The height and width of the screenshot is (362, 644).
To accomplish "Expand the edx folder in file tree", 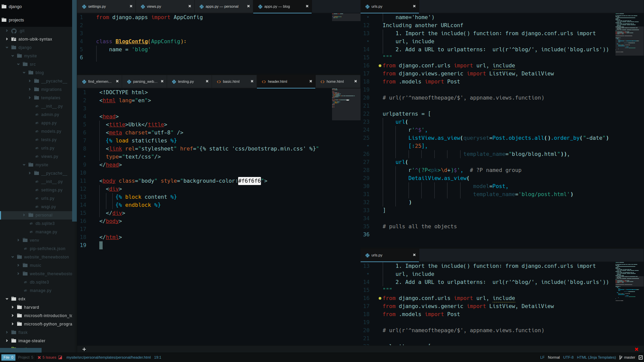I will click(x=7, y=299).
